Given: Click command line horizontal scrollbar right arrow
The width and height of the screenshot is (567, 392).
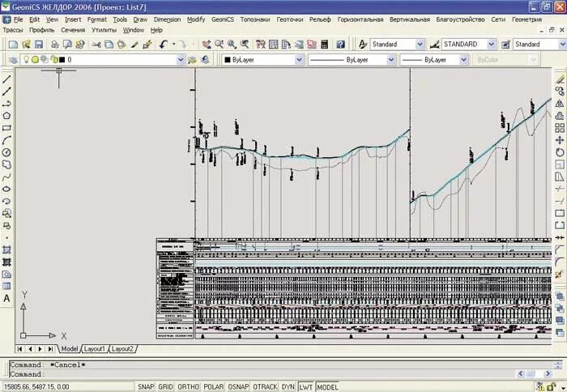Looking at the screenshot, I should tap(548, 373).
